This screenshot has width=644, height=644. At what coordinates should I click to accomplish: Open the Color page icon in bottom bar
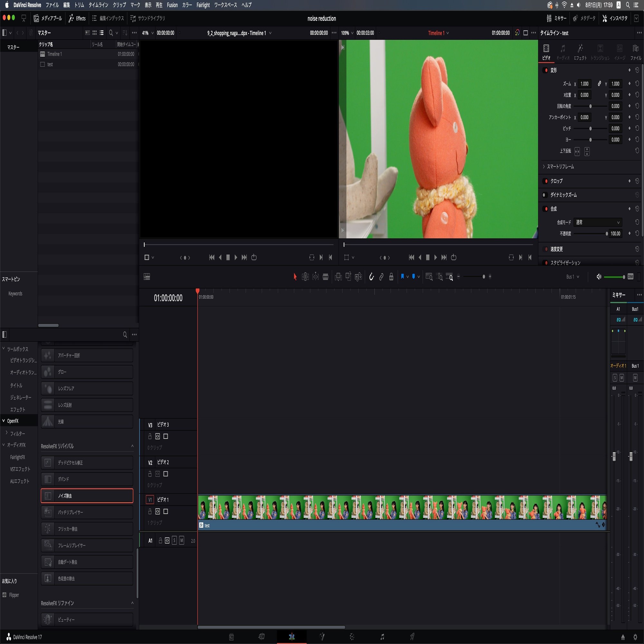[x=352, y=637]
